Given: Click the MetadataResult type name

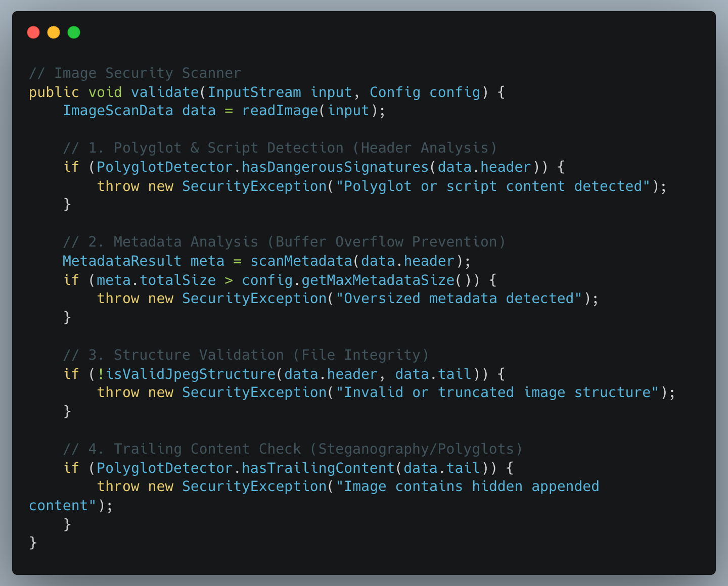Looking at the screenshot, I should (122, 261).
